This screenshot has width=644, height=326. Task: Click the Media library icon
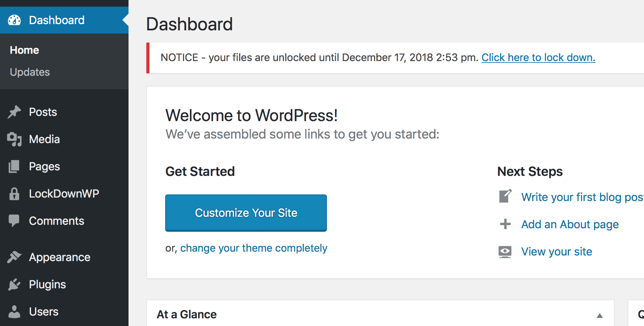click(x=14, y=139)
